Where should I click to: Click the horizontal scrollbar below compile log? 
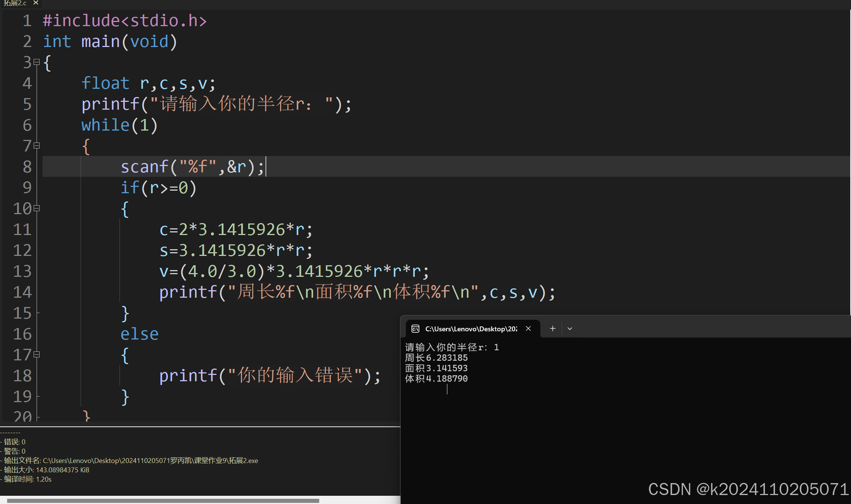163,501
